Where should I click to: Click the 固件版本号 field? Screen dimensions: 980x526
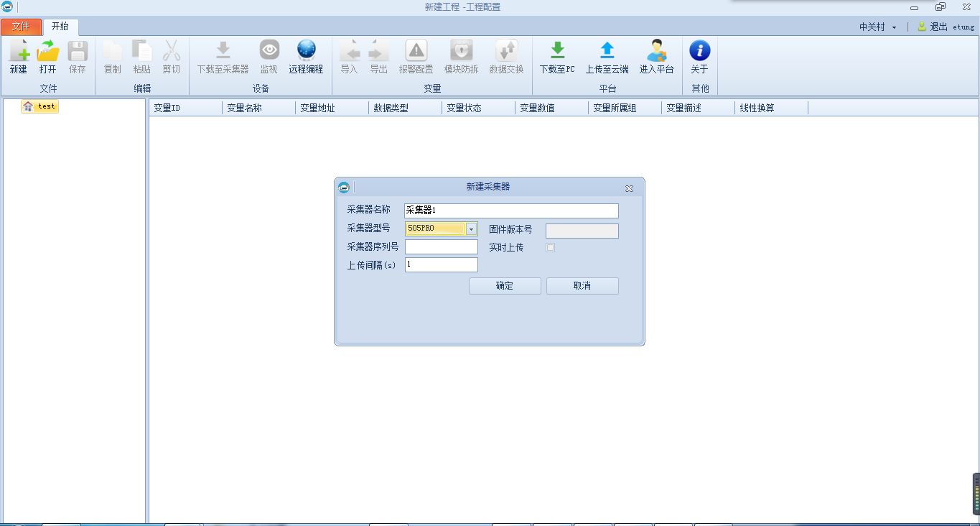pyautogui.click(x=582, y=231)
